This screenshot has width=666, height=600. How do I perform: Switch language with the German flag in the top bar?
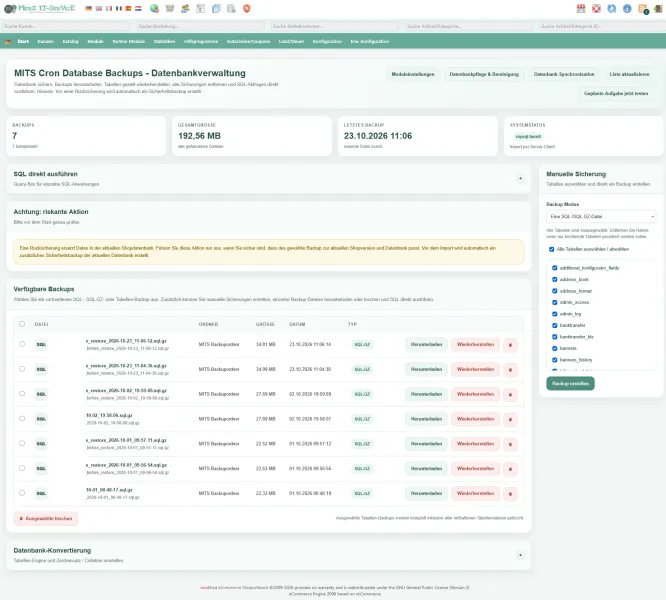coord(88,8)
